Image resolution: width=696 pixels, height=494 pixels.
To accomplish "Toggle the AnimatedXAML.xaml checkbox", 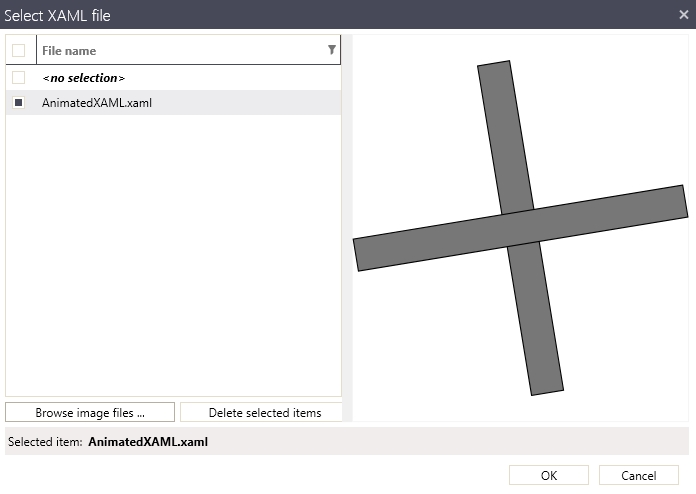I will coord(19,102).
